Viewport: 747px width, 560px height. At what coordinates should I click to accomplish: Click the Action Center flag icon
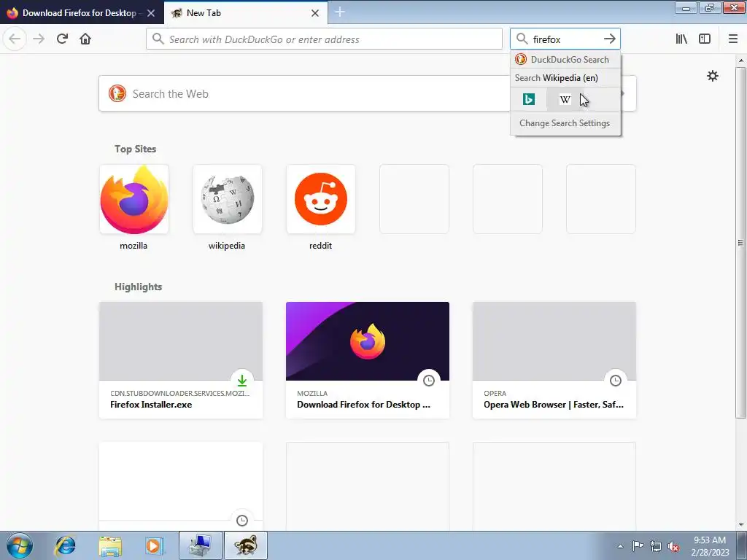pos(638,546)
